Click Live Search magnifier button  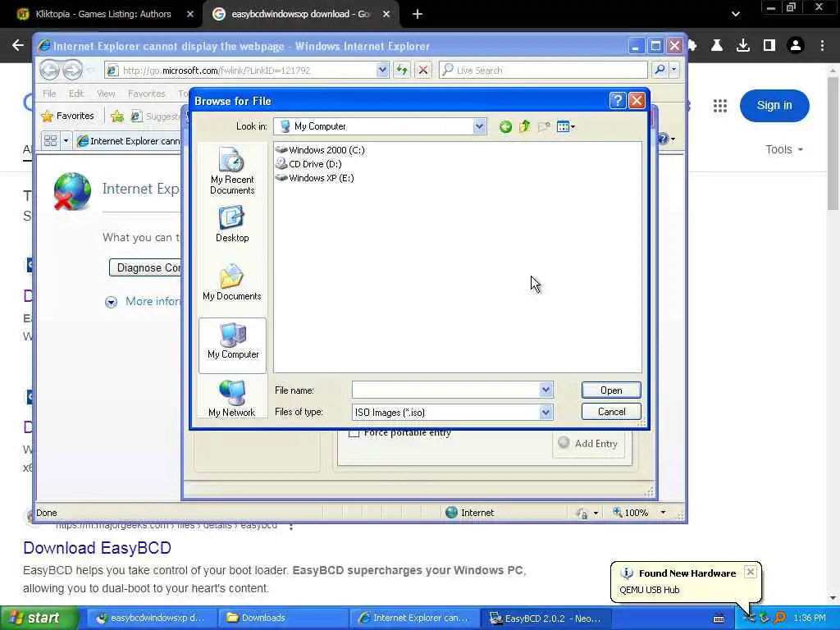tap(660, 70)
